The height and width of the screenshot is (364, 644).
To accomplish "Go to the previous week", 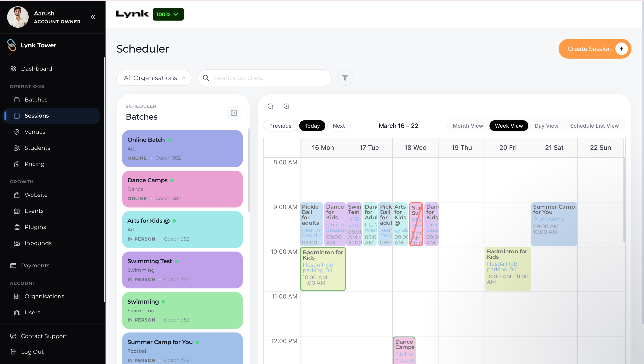I will (x=280, y=126).
